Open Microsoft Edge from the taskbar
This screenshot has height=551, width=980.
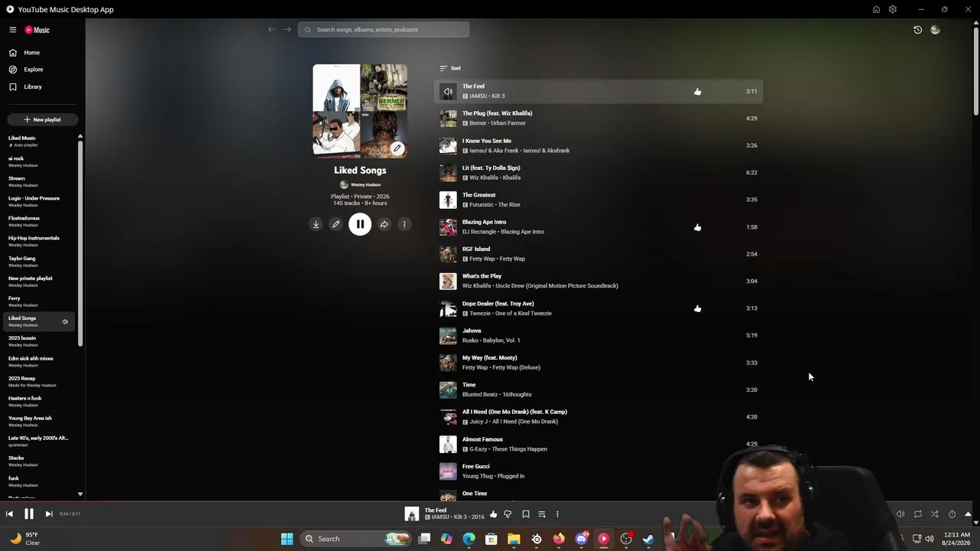tap(469, 539)
